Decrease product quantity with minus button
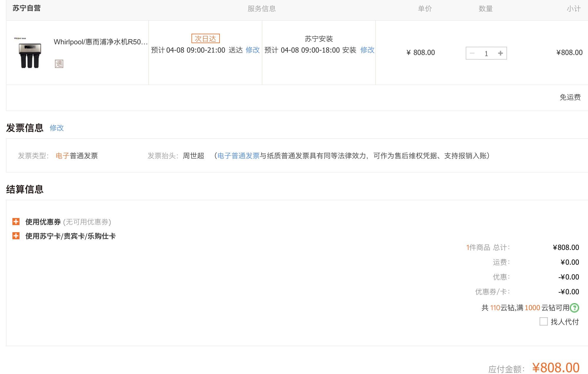Viewport: 588px width, 374px height. click(x=472, y=53)
